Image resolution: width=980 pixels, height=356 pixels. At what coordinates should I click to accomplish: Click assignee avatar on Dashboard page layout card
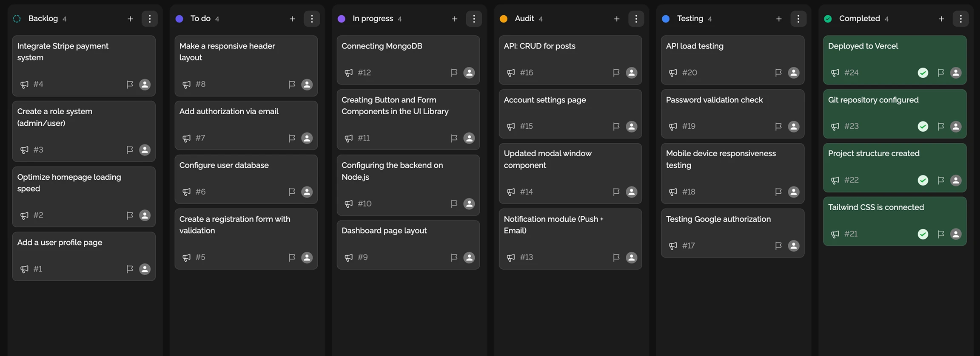click(x=469, y=257)
